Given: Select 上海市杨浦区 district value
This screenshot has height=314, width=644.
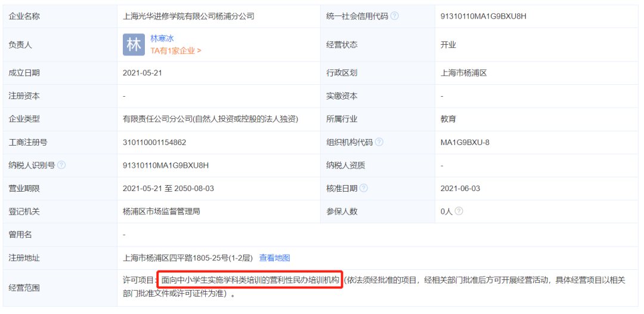Looking at the screenshot, I should [464, 73].
